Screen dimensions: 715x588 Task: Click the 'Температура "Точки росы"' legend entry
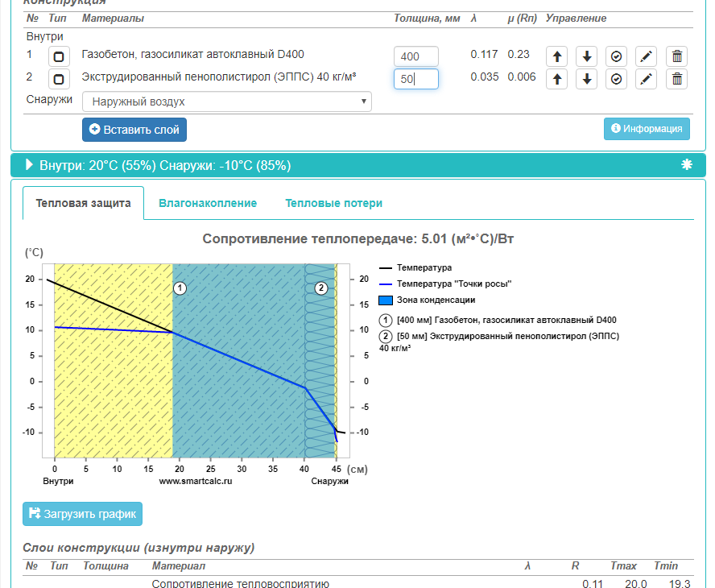pyautogui.click(x=445, y=284)
